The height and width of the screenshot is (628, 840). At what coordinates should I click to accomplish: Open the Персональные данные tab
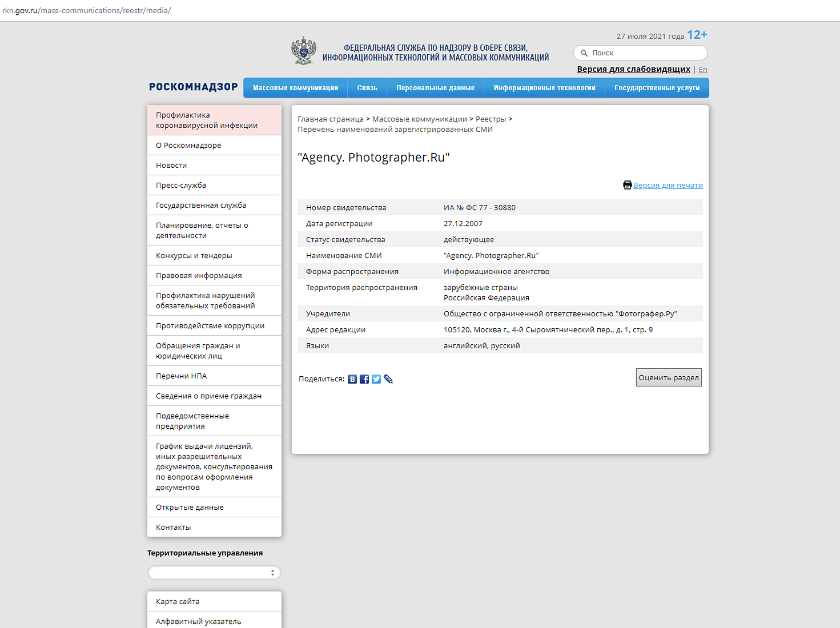point(436,88)
